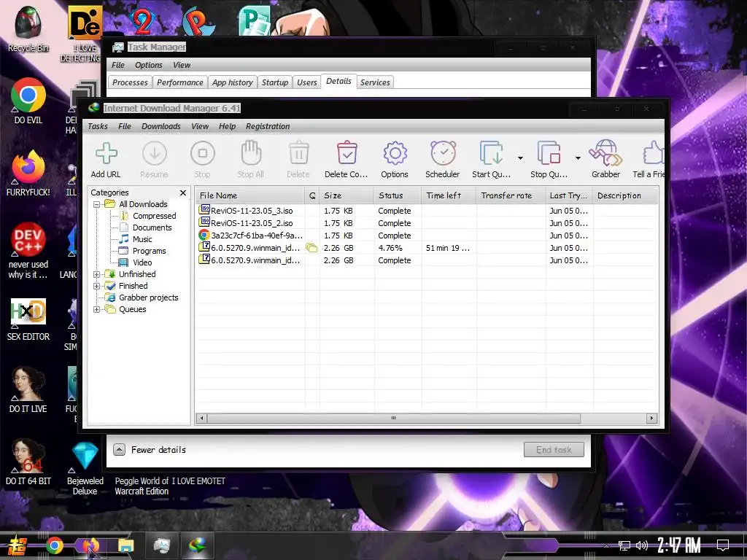Select the 4.76% in-progress download
This screenshot has height=560, width=747.
427,248
